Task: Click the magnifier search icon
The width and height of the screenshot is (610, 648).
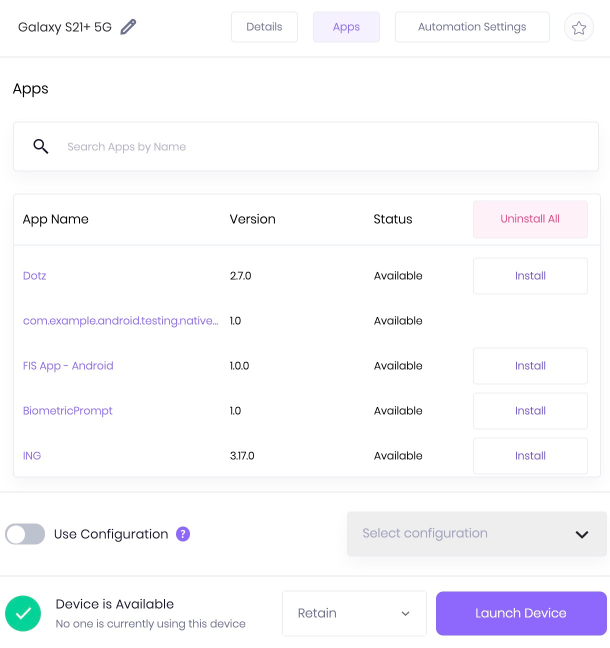Action: pos(41,146)
